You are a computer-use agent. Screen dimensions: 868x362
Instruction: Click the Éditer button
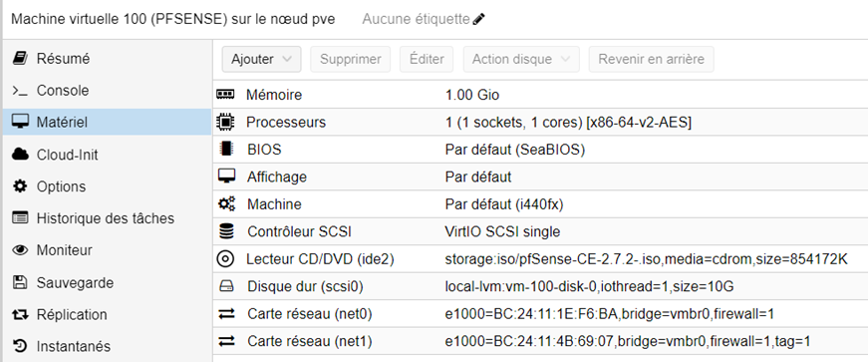pos(427,59)
